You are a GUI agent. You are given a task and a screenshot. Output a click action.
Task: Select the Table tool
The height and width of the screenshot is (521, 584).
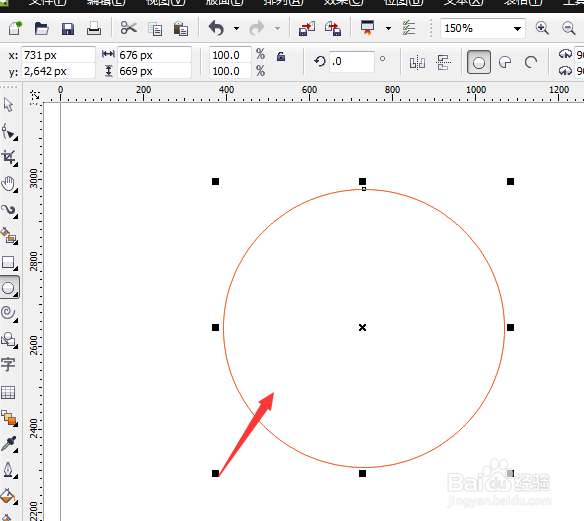click(x=8, y=392)
